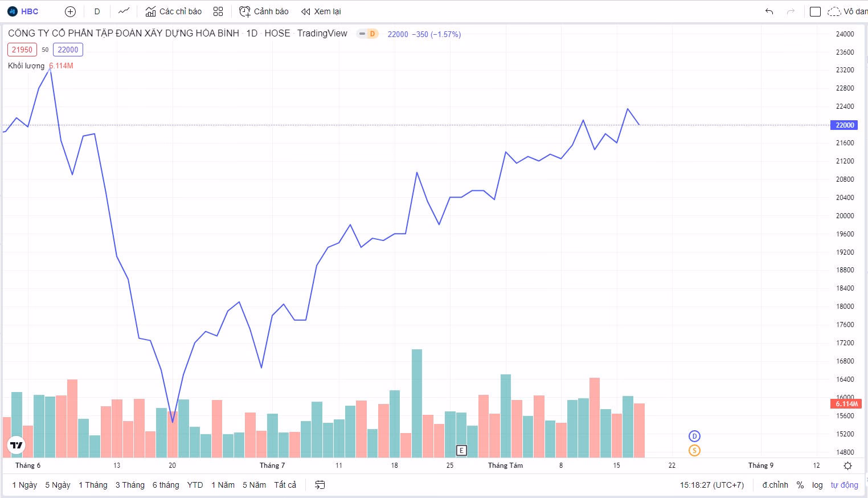
Task: Click the earnings E marker
Action: point(461,450)
